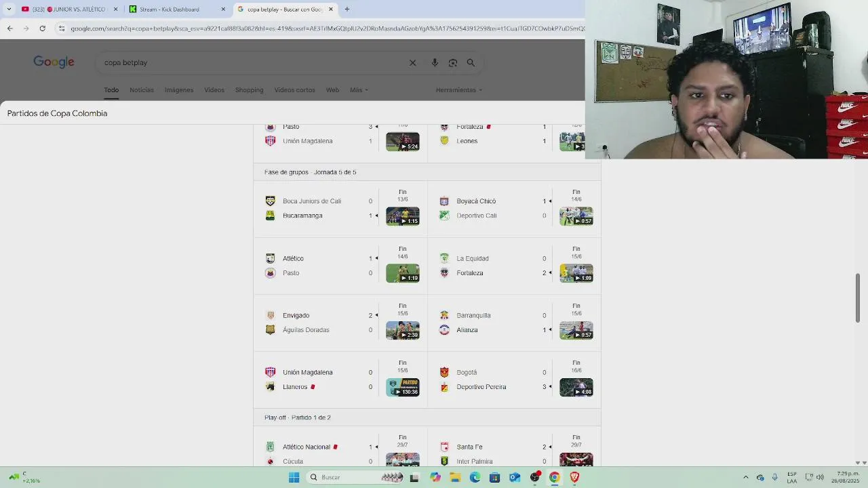Expand the Herramientas dropdown
This screenshot has width=868, height=488.
click(459, 89)
